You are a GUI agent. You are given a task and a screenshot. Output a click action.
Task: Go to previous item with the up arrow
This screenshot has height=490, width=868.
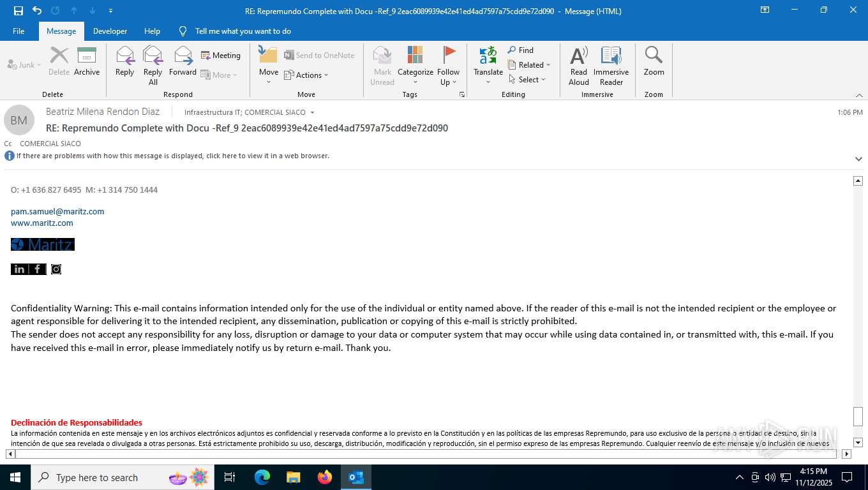tap(74, 10)
